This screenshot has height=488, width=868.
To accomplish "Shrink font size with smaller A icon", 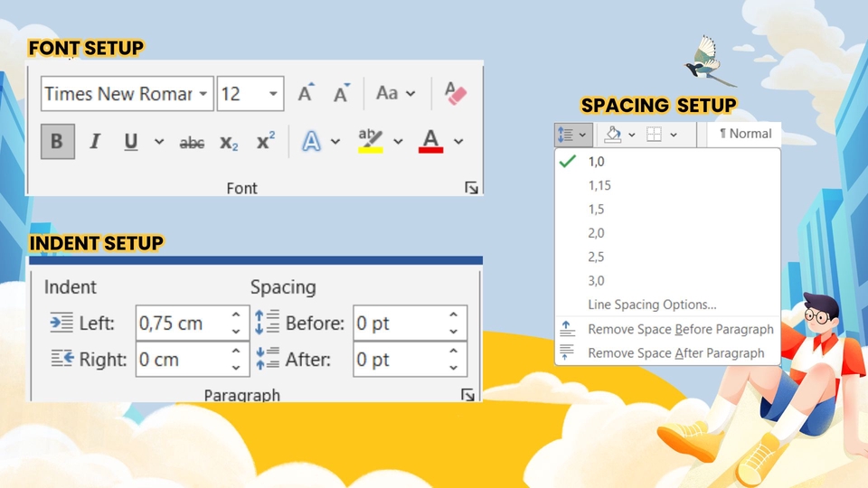I will [x=341, y=93].
